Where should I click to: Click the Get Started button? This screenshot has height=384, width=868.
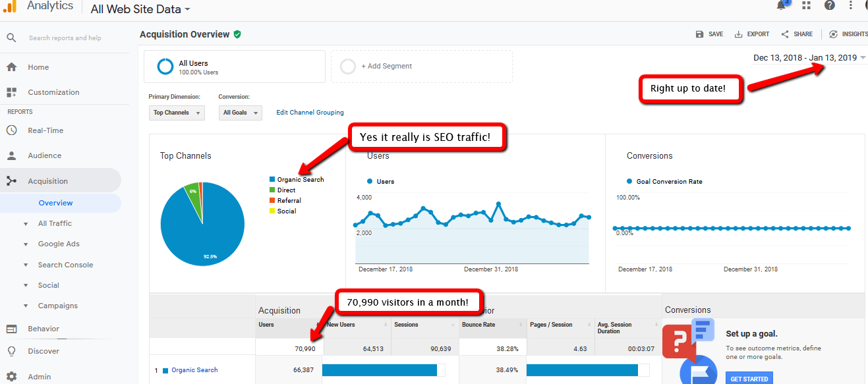tap(749, 379)
